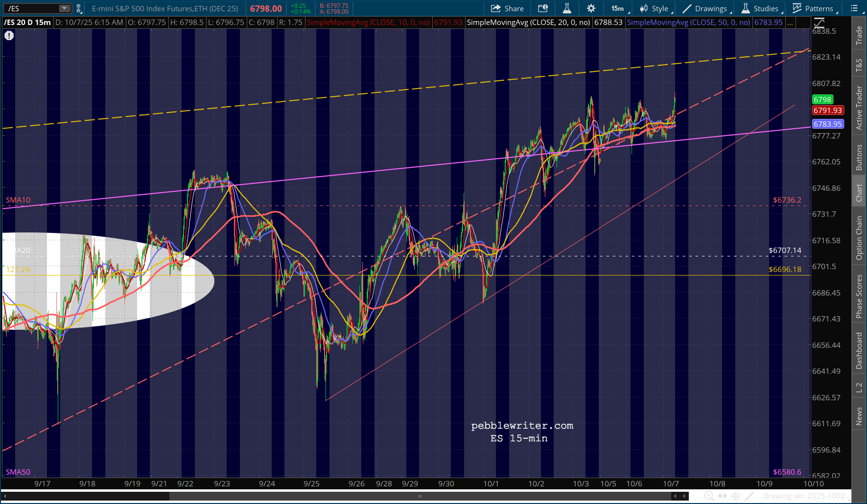Click the 10/1 date on the time axis
Image resolution: width=867 pixels, height=504 pixels.
click(491, 484)
